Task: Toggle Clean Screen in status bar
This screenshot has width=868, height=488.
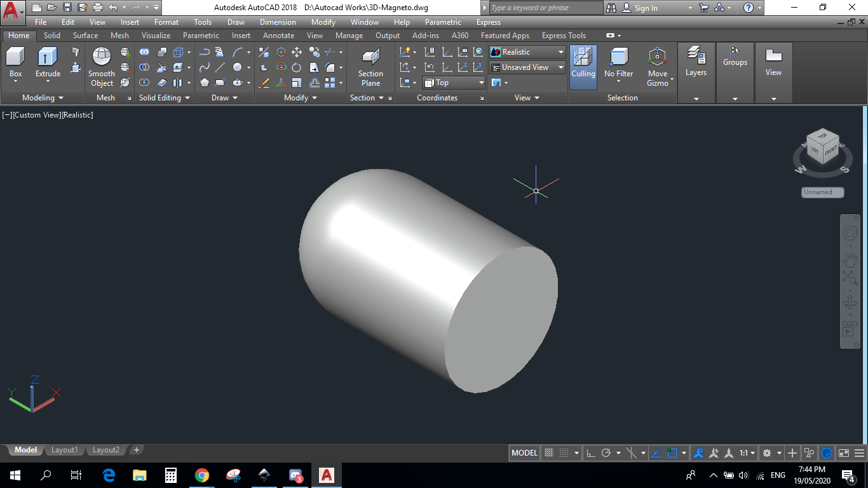Action: click(844, 453)
